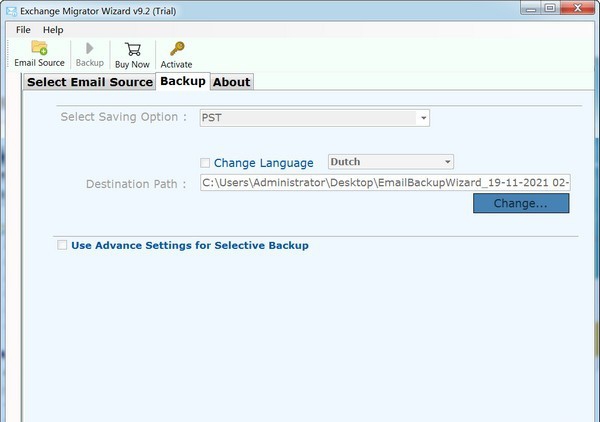Image resolution: width=600 pixels, height=422 pixels.
Task: Go to the About tab
Action: pyautogui.click(x=232, y=82)
